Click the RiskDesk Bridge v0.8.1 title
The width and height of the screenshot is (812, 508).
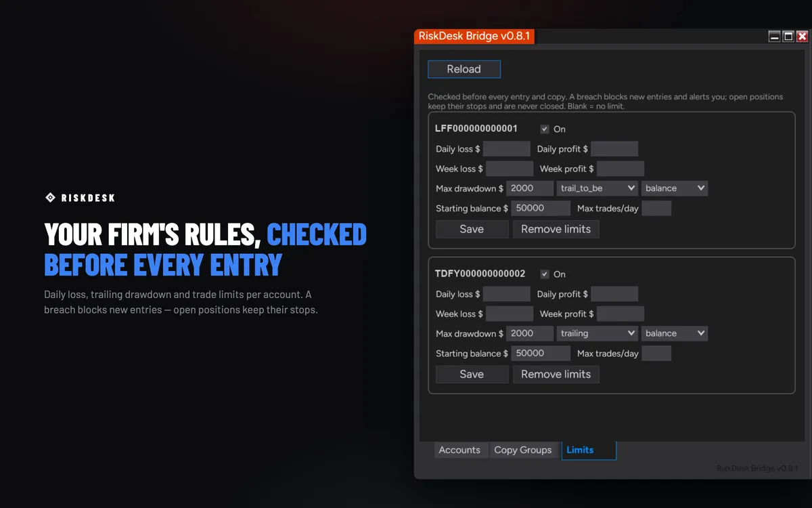coord(474,37)
